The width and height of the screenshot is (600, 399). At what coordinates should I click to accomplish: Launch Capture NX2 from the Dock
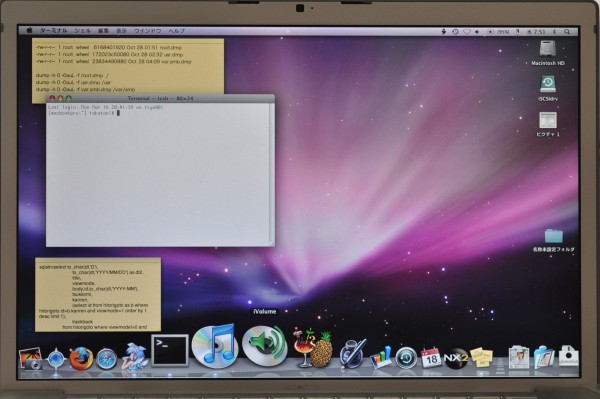click(x=456, y=358)
